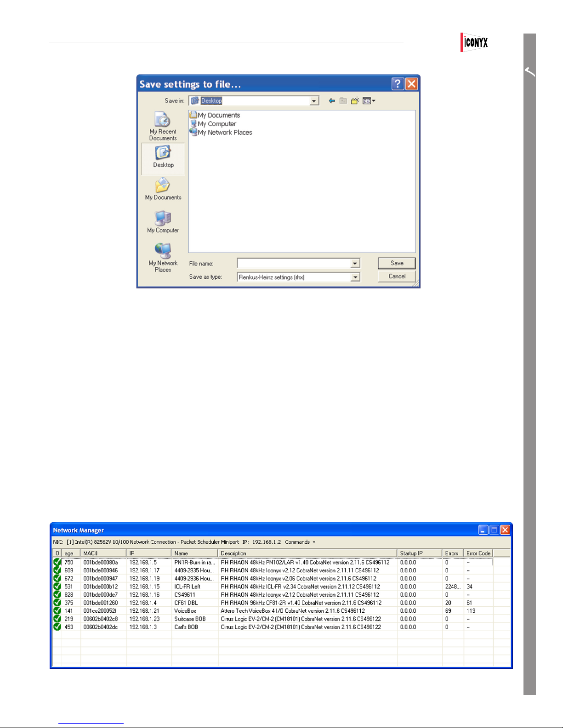Sort by the Description column header
Screen dimensions: 563x728
pos(307,553)
